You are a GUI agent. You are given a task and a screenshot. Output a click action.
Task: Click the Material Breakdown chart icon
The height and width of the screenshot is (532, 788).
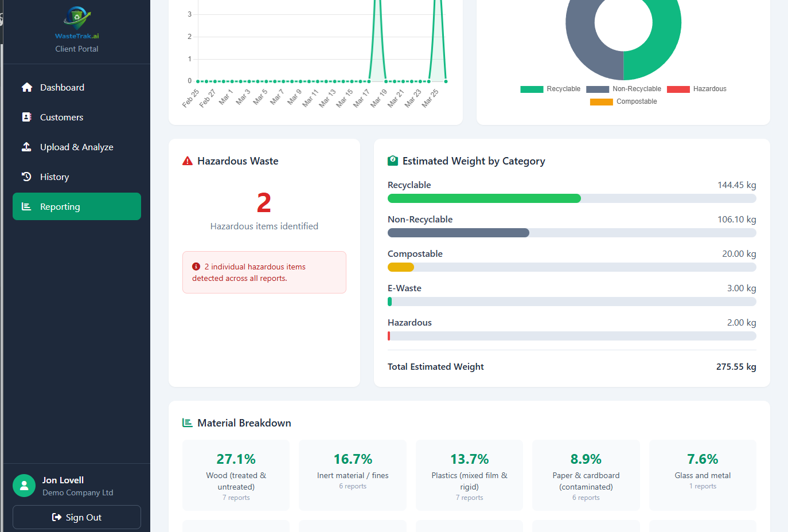tap(188, 423)
